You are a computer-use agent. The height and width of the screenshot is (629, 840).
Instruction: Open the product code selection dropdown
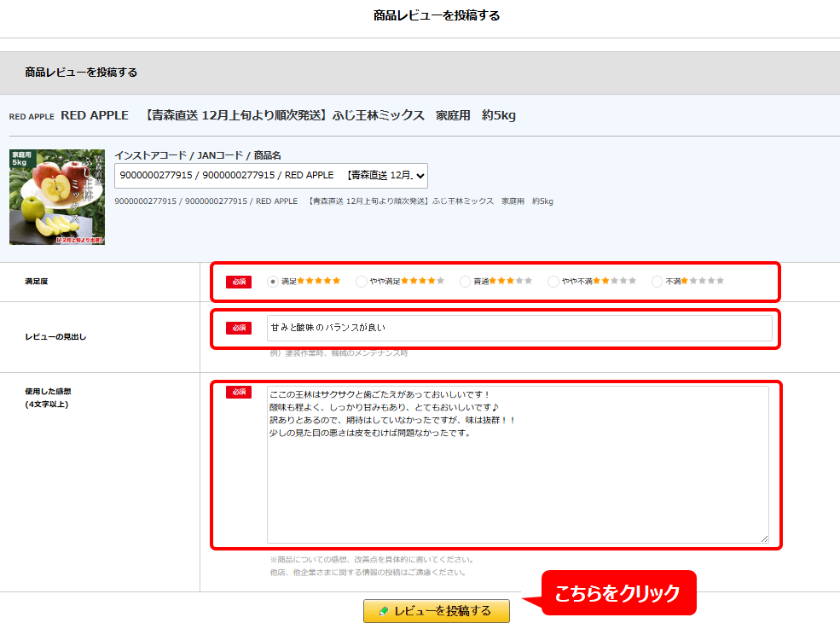(x=271, y=176)
